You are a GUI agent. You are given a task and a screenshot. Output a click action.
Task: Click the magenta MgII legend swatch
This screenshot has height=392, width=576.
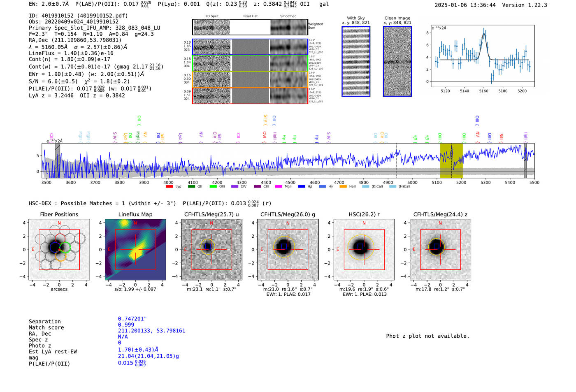coord(279,186)
